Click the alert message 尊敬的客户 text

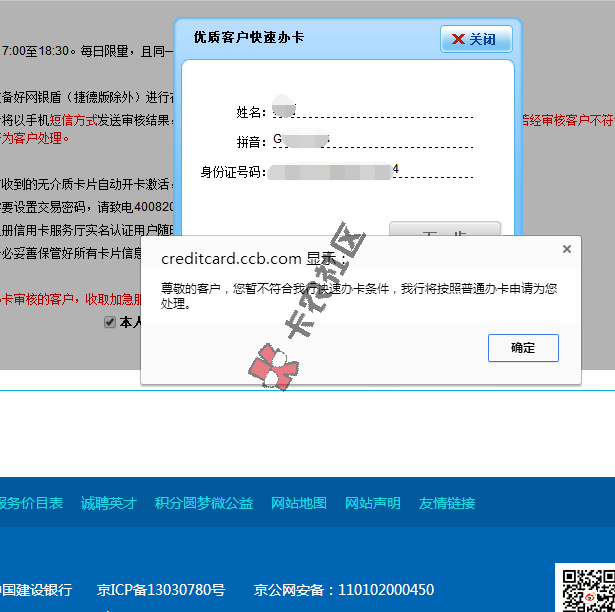[359, 296]
